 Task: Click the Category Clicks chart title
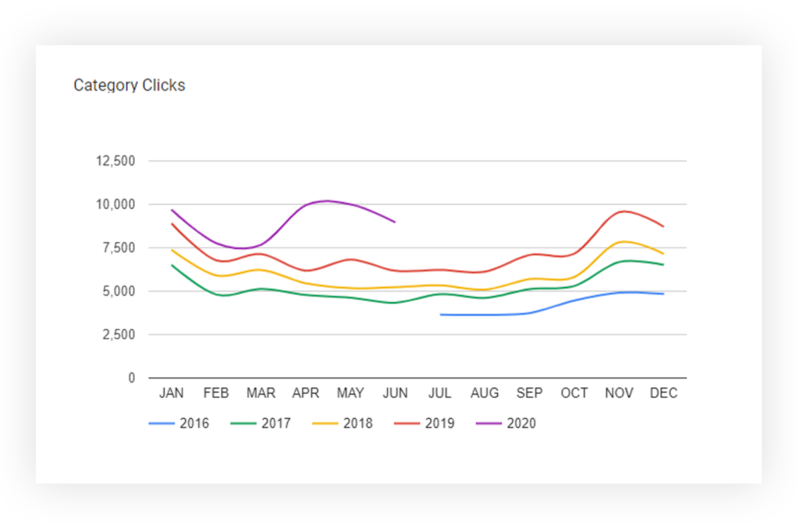click(x=130, y=86)
